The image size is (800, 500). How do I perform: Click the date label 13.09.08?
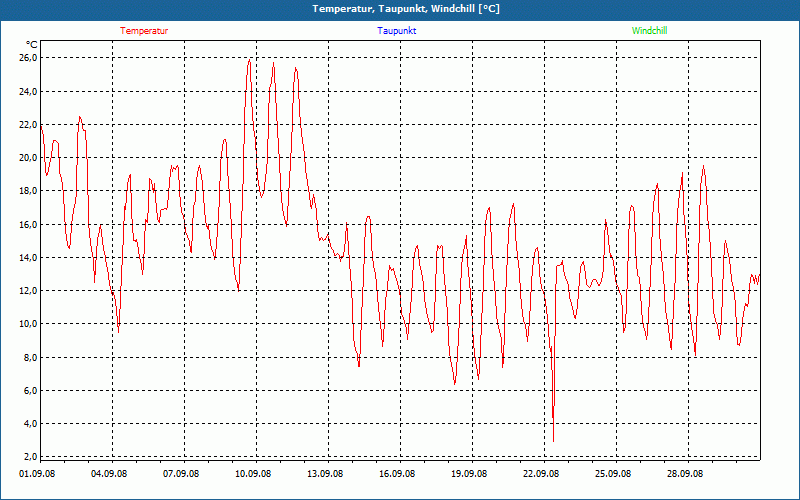[325, 474]
